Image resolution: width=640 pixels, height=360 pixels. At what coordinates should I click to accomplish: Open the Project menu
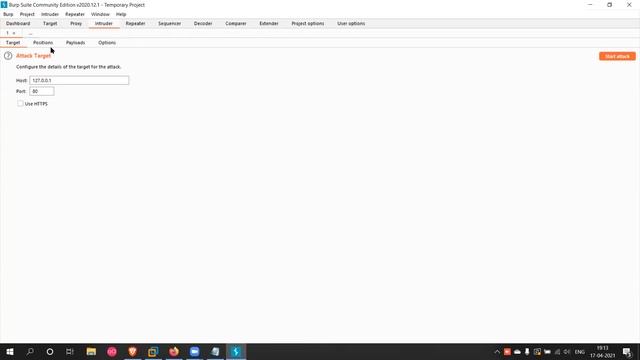pyautogui.click(x=27, y=14)
